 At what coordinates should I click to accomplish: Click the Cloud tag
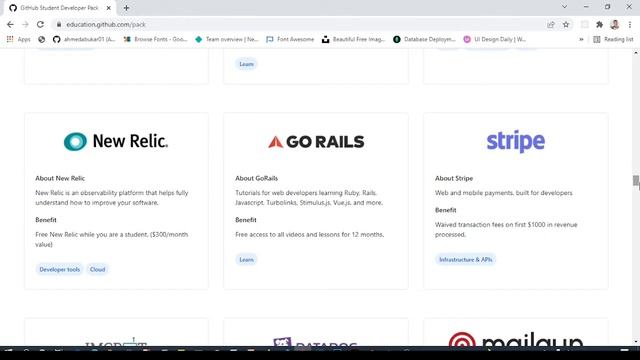click(98, 269)
